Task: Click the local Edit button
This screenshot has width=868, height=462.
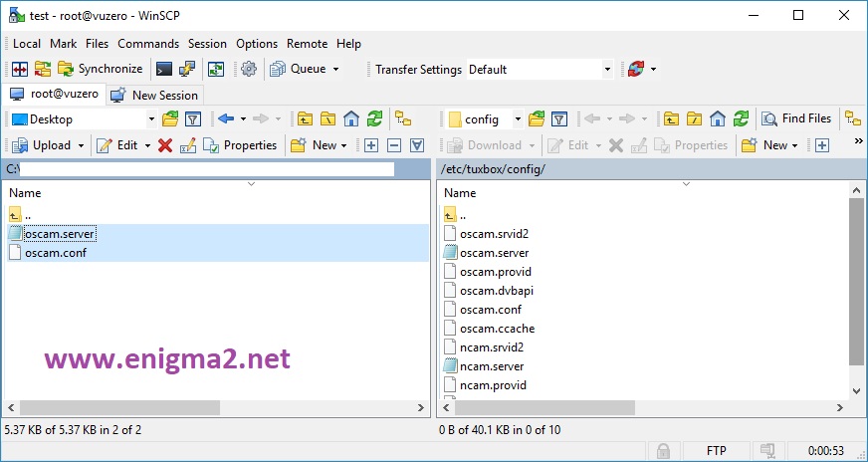Action: 117,145
